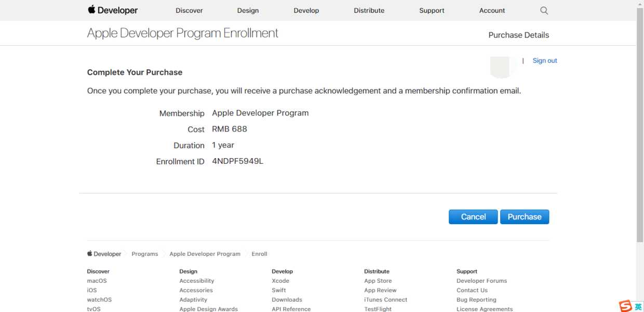
Task: Open the Distribute menu
Action: [x=369, y=10]
